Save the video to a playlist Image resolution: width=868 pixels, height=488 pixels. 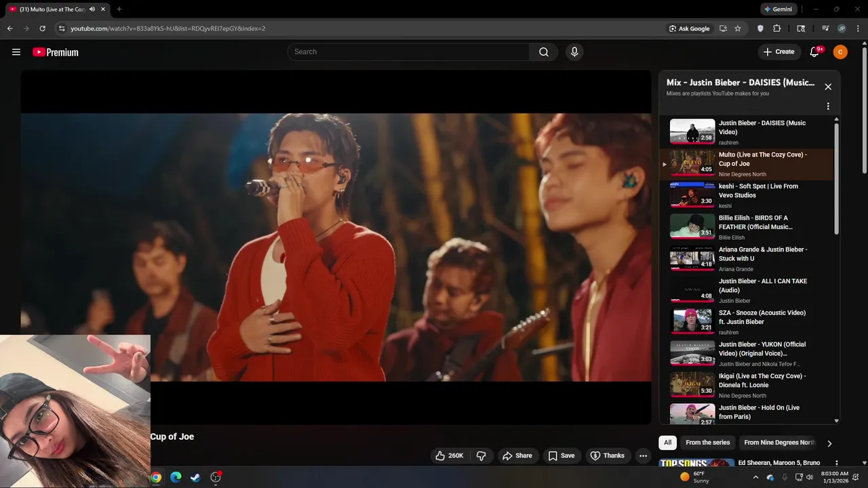pyautogui.click(x=561, y=455)
